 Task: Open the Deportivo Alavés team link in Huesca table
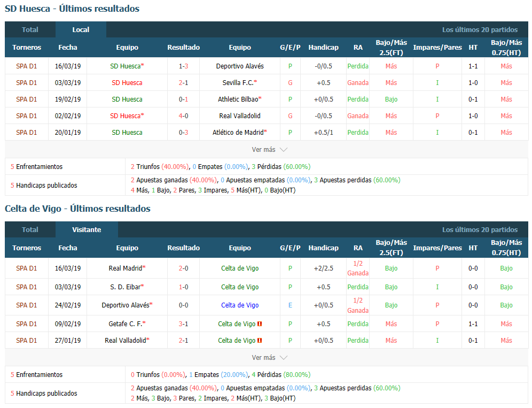(240, 66)
